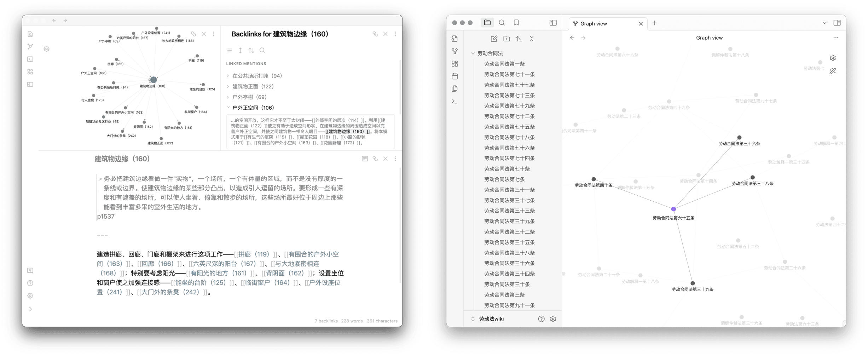Open command palette in left window ribbon
The height and width of the screenshot is (356, 868).
pos(30,59)
